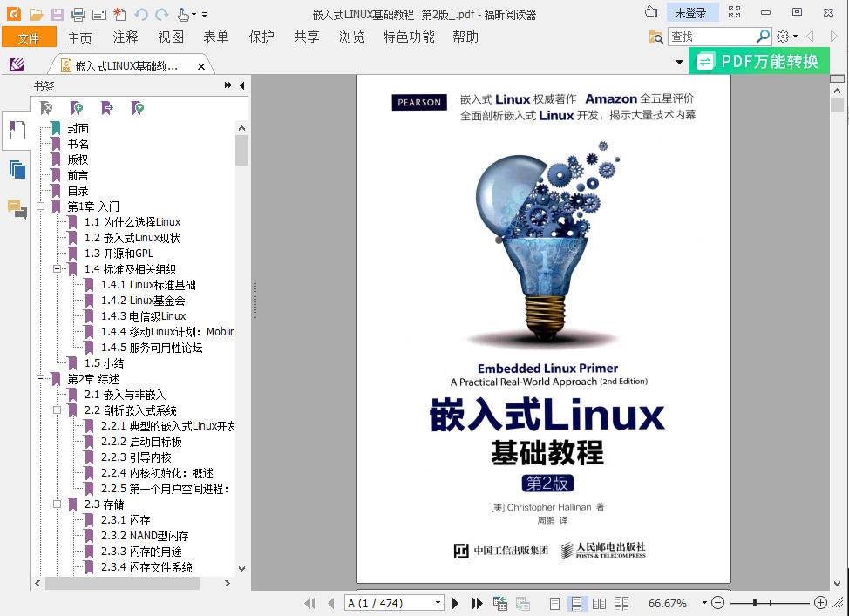Screen dimensions: 849x616
Task: Switch to the 视图 ribbon tab
Action: point(171,37)
